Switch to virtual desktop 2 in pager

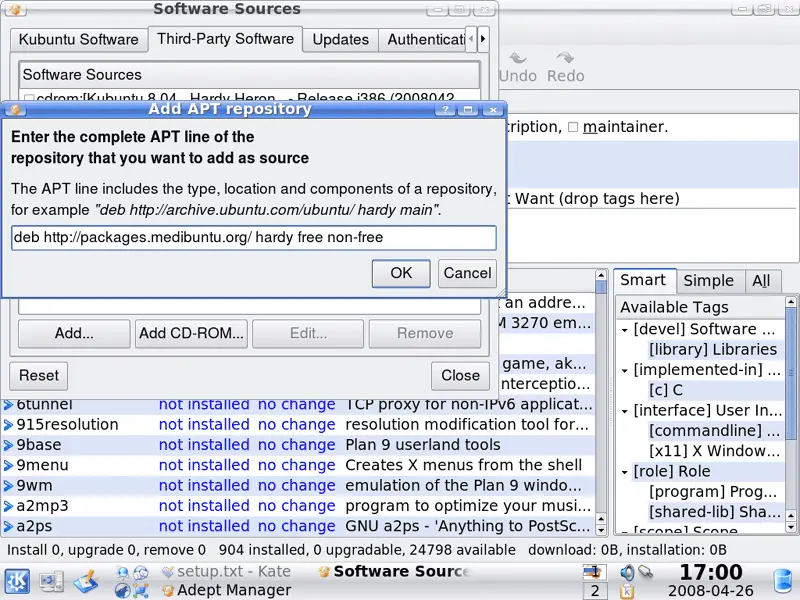click(x=594, y=591)
